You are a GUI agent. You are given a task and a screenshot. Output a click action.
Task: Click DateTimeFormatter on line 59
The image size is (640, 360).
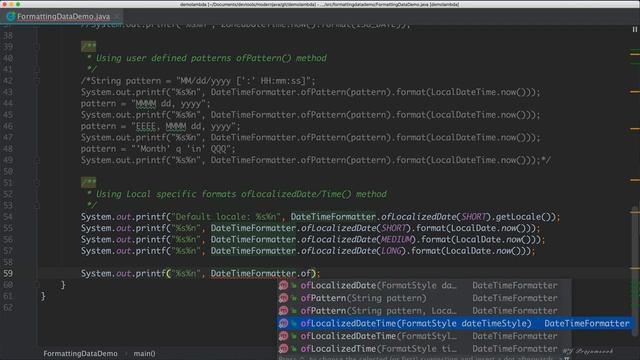(x=253, y=273)
